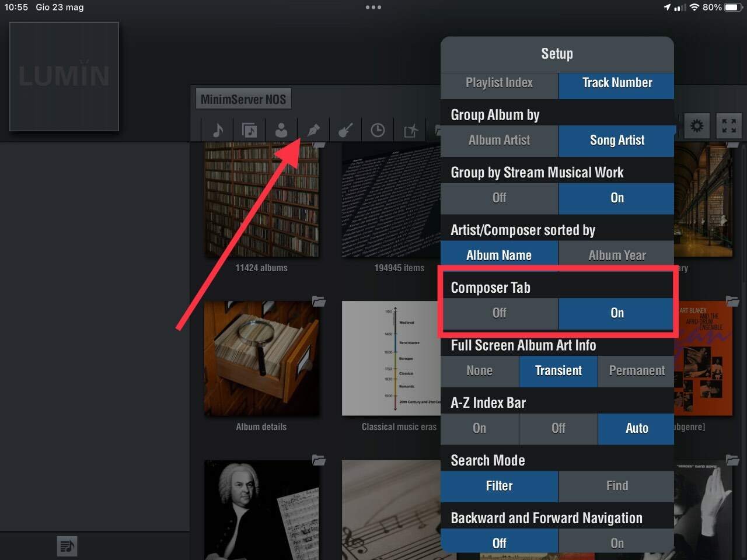Select the Albums tab icon
747x560 pixels.
click(x=249, y=129)
